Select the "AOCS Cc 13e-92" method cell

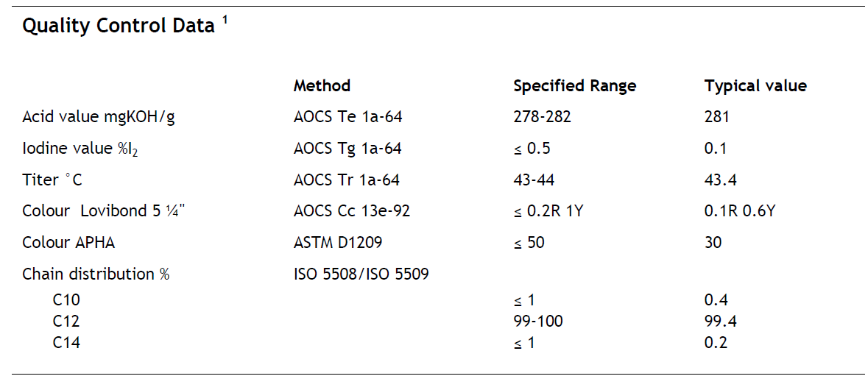352,211
